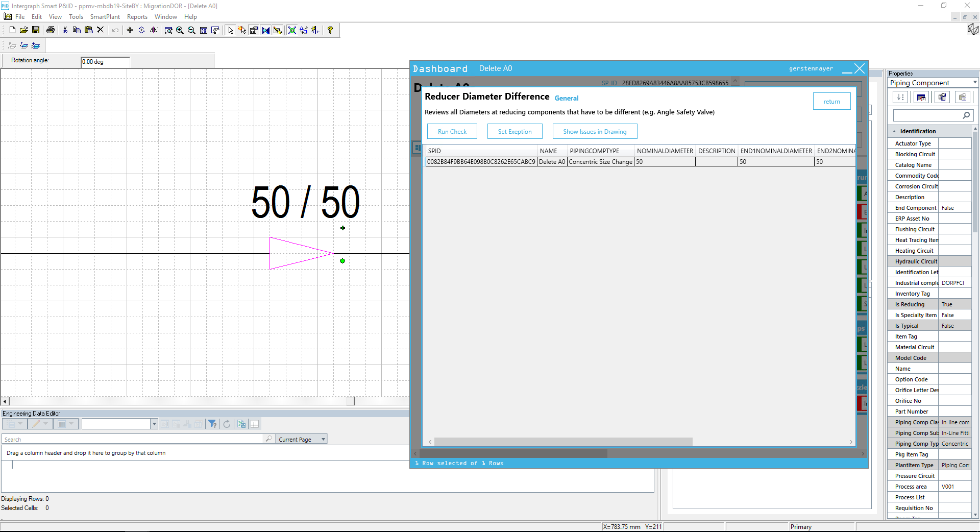The height and width of the screenshot is (532, 980).
Task: Click the yellow question mark Help icon
Action: tap(330, 30)
